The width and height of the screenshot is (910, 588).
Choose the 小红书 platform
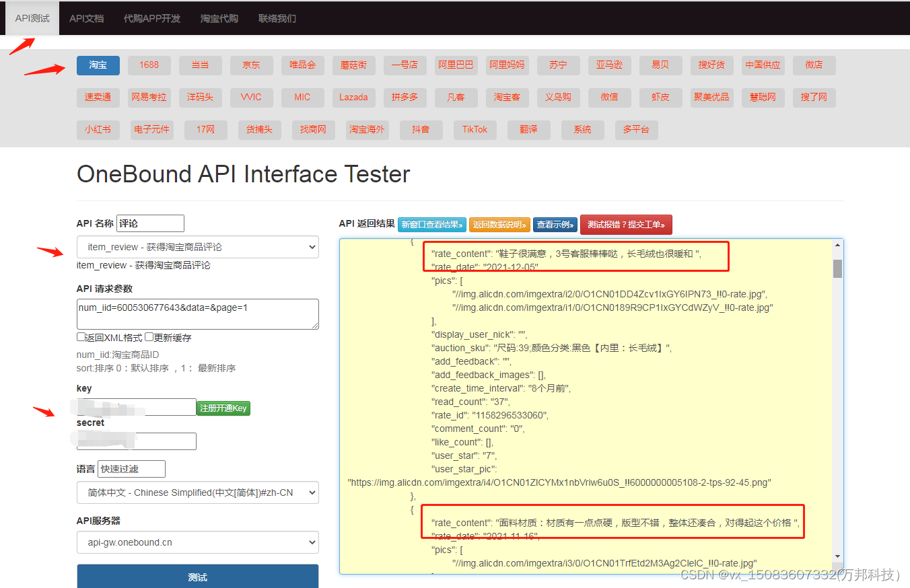click(98, 130)
